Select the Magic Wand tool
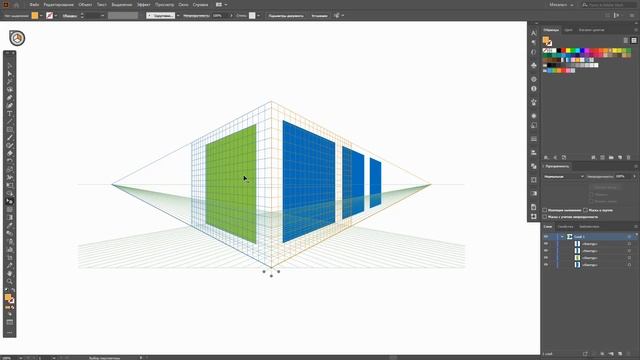This screenshot has height=360, width=640. point(9,82)
